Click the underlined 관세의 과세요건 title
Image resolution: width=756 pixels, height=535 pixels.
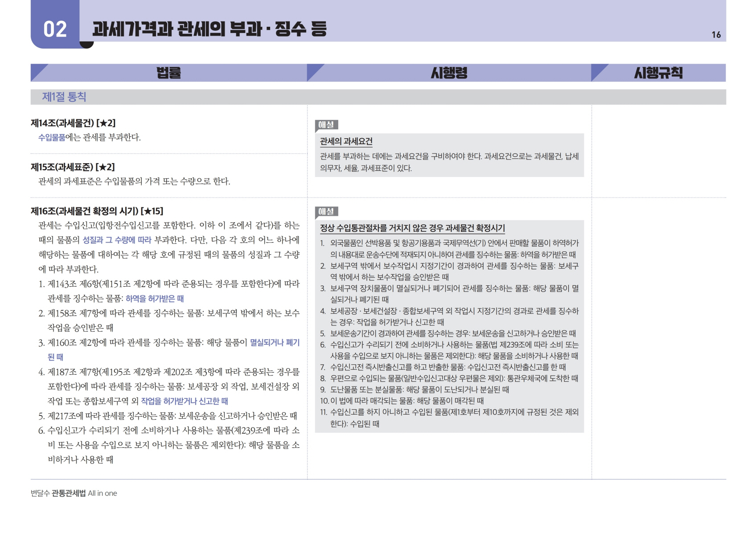click(346, 141)
